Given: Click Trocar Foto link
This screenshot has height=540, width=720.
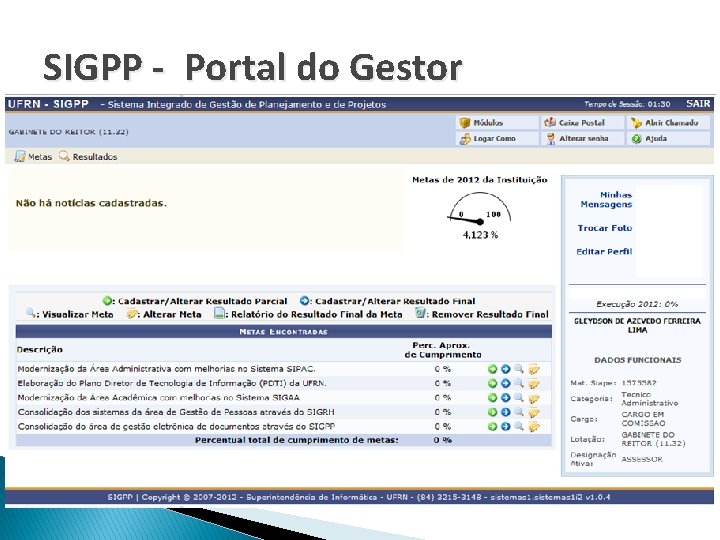Looking at the screenshot, I should 605,228.
